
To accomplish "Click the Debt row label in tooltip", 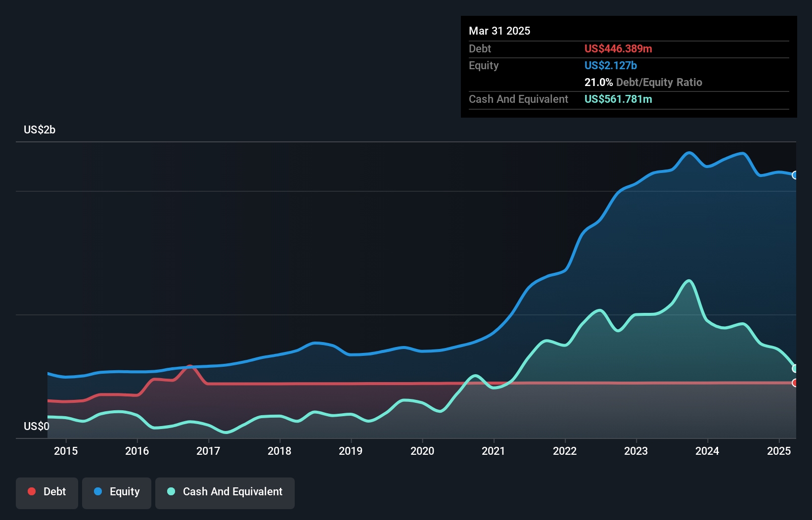I will 480,48.
